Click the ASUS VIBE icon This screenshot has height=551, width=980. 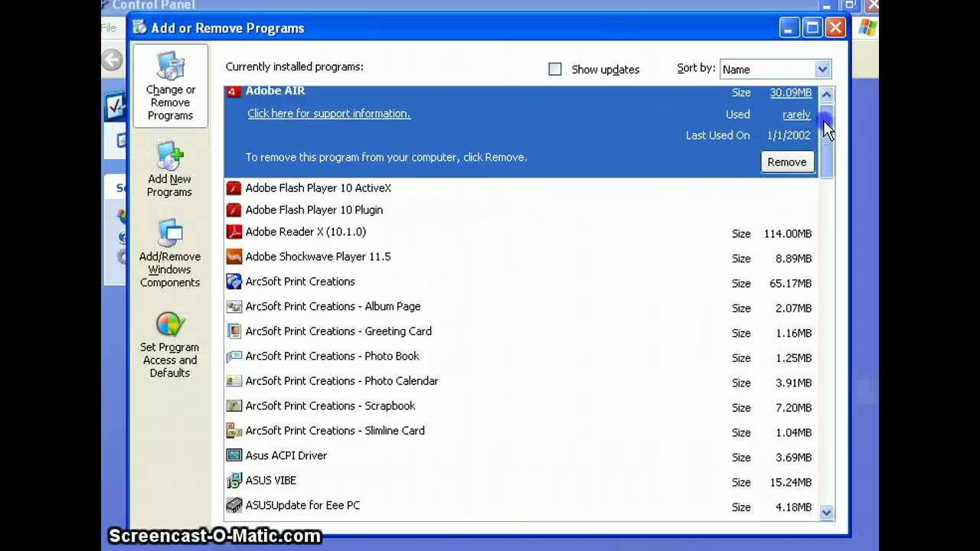coord(234,481)
